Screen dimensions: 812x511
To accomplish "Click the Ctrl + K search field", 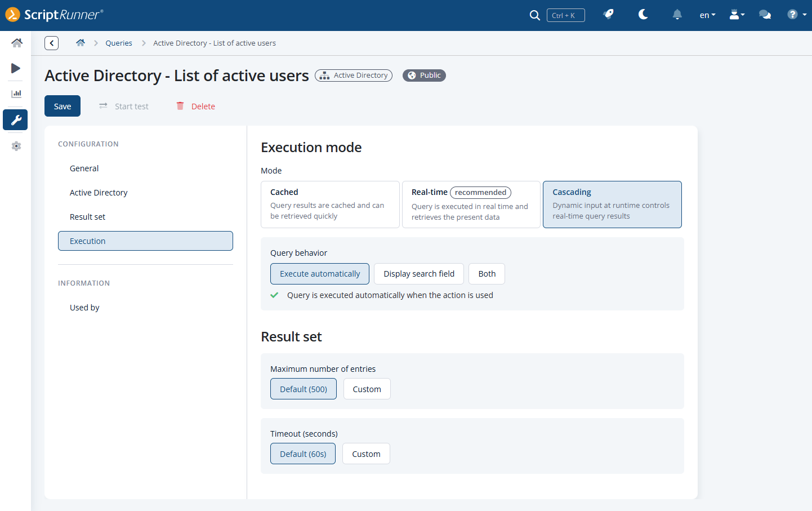I will (x=565, y=15).
